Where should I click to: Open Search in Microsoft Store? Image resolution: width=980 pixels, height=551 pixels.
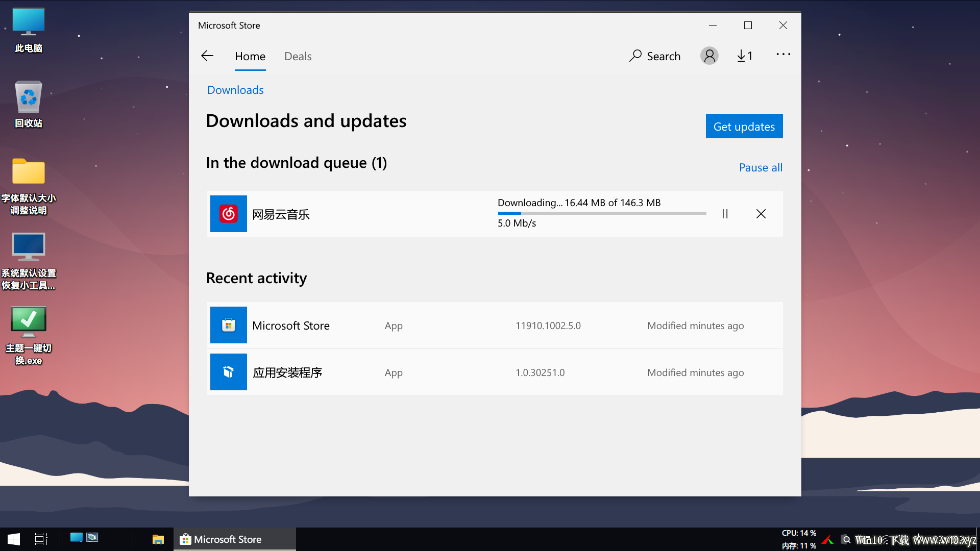pyautogui.click(x=655, y=56)
